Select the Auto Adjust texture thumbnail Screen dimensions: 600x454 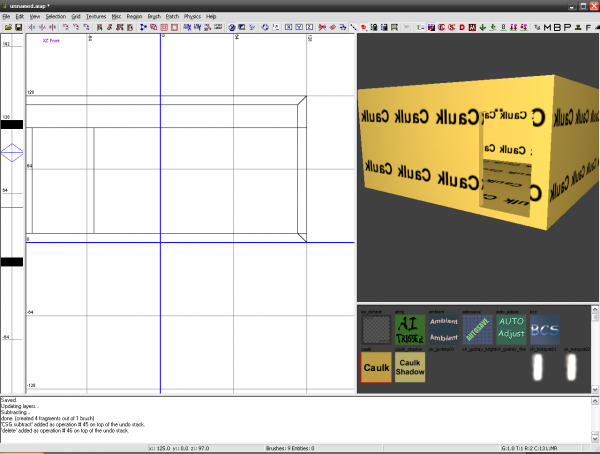pos(511,329)
